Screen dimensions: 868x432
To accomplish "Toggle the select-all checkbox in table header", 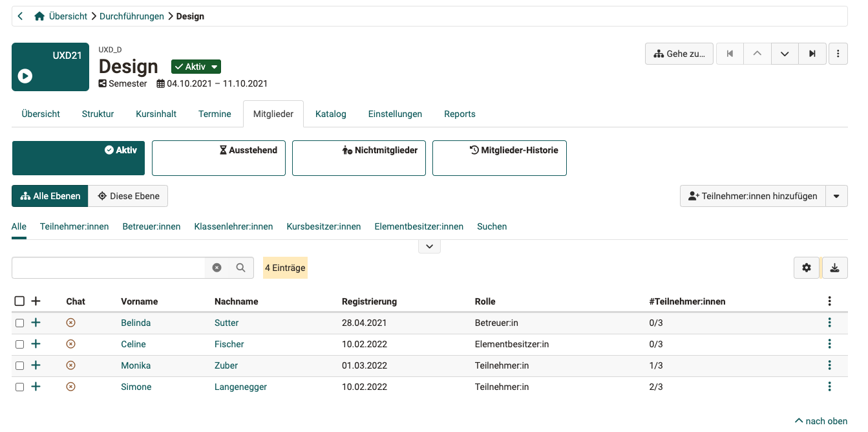I will pos(19,301).
